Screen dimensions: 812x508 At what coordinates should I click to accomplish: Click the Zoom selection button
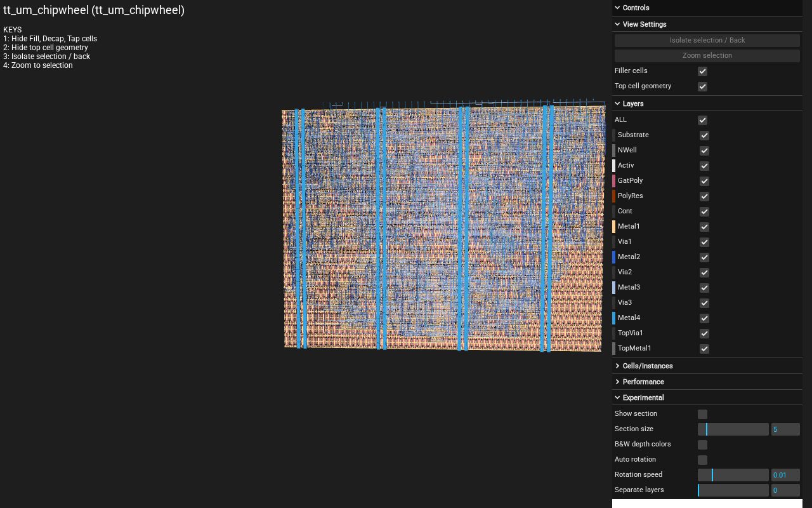707,55
